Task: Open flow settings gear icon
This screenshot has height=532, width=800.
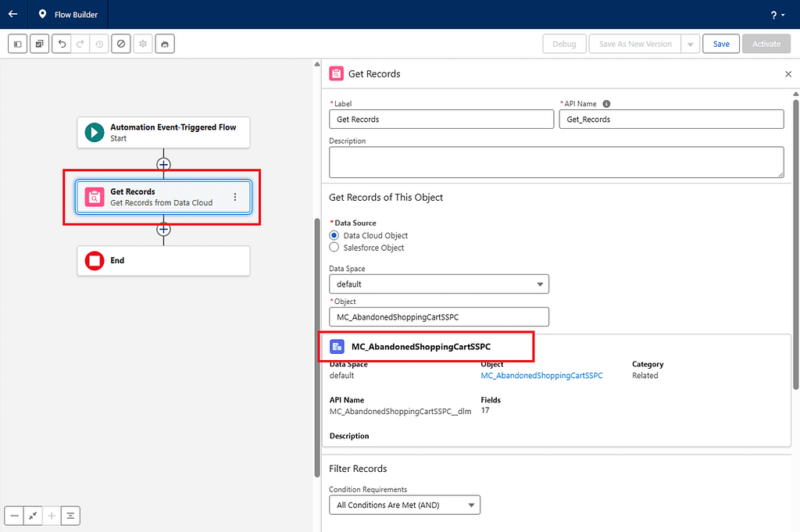Action: 143,44
